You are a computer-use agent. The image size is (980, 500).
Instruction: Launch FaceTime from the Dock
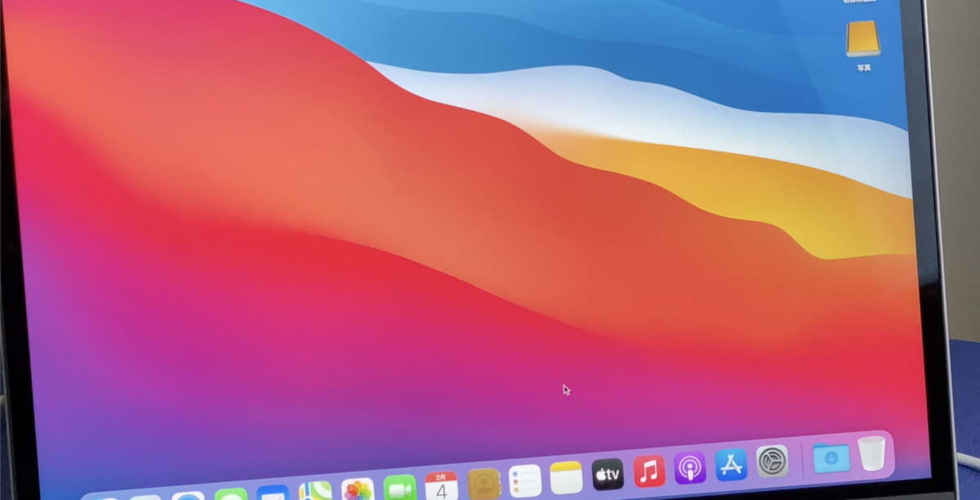[399, 488]
